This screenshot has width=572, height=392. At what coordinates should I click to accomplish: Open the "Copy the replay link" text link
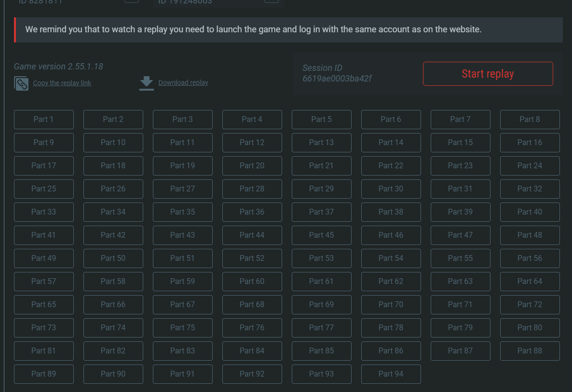point(62,83)
